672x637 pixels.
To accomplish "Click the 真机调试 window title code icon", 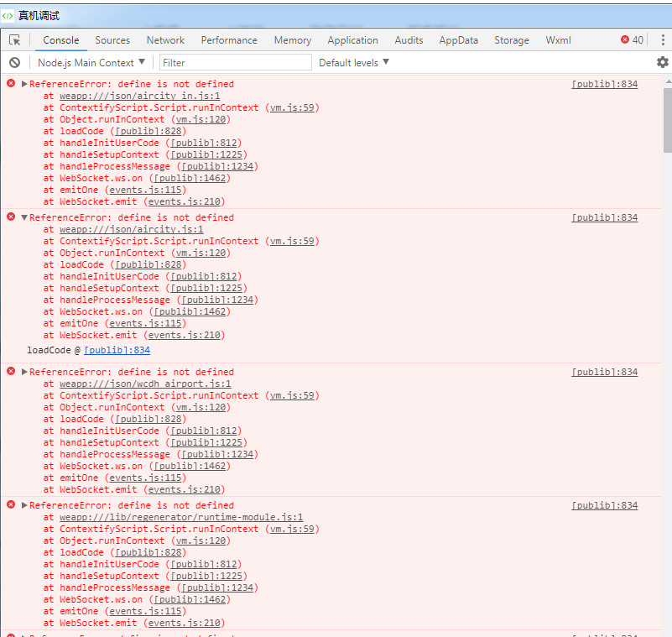I will coord(8,16).
